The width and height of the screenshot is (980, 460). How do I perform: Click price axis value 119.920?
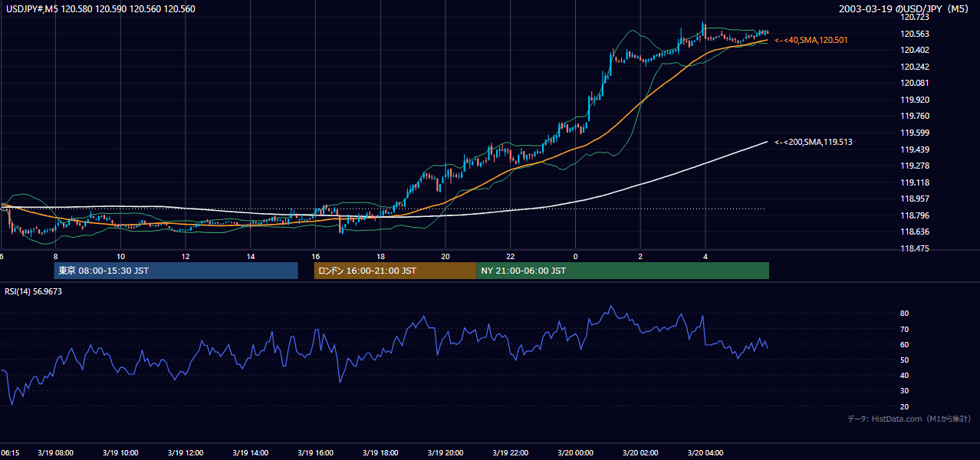916,100
